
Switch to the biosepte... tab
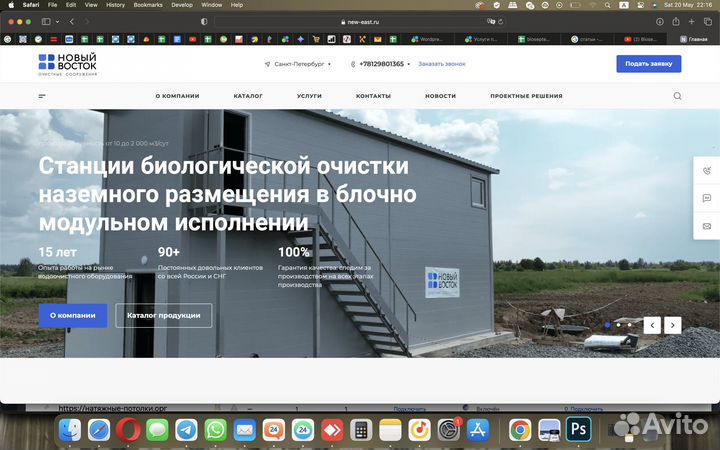(x=534, y=39)
